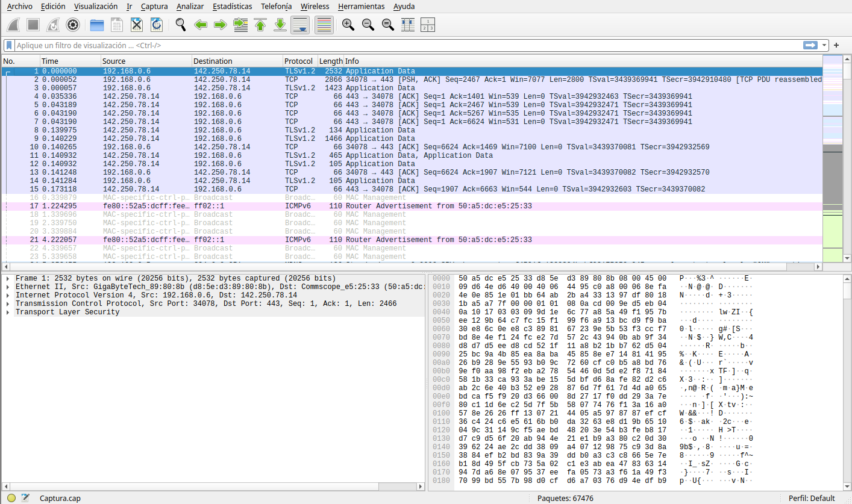
Task: Reset text to normal size
Action: pos(388,25)
